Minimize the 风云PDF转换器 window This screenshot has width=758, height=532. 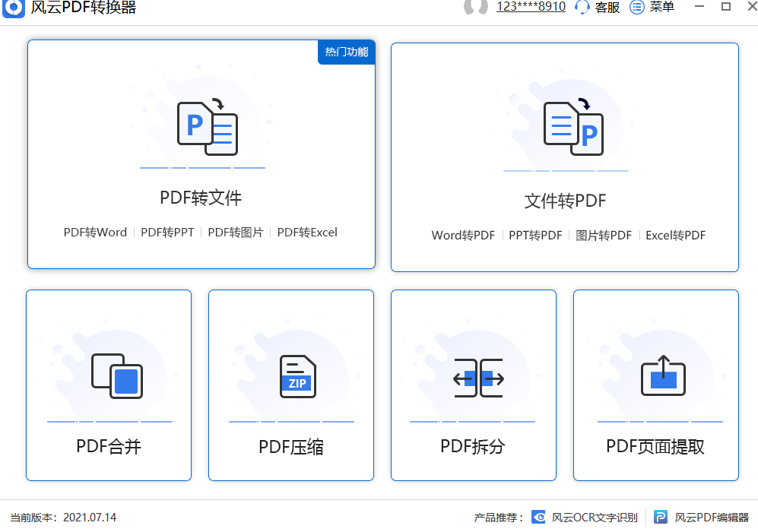[x=699, y=6]
